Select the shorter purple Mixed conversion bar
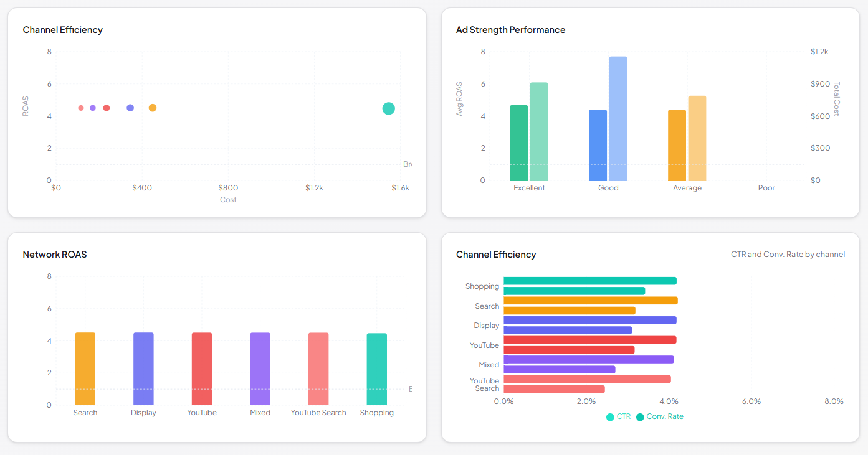868x455 pixels. click(560, 369)
